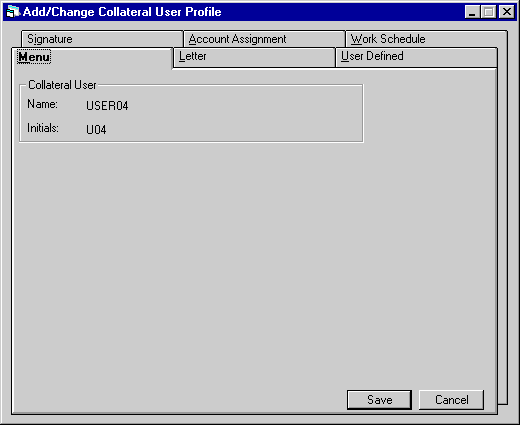
Task: Click the Save button
Action: 379,400
